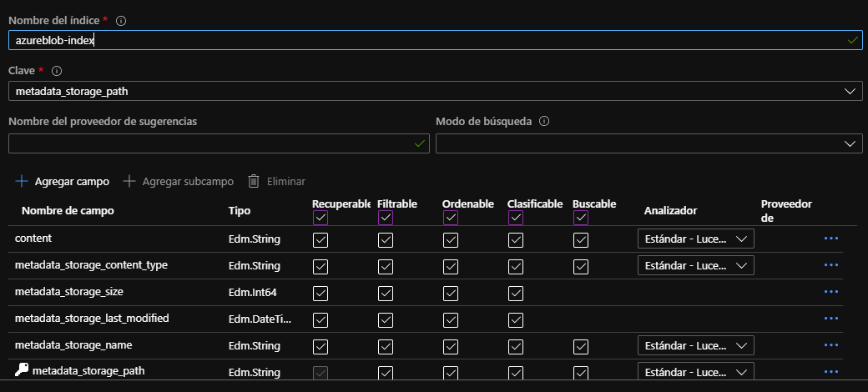Click info icon next to Clave label

(57, 71)
